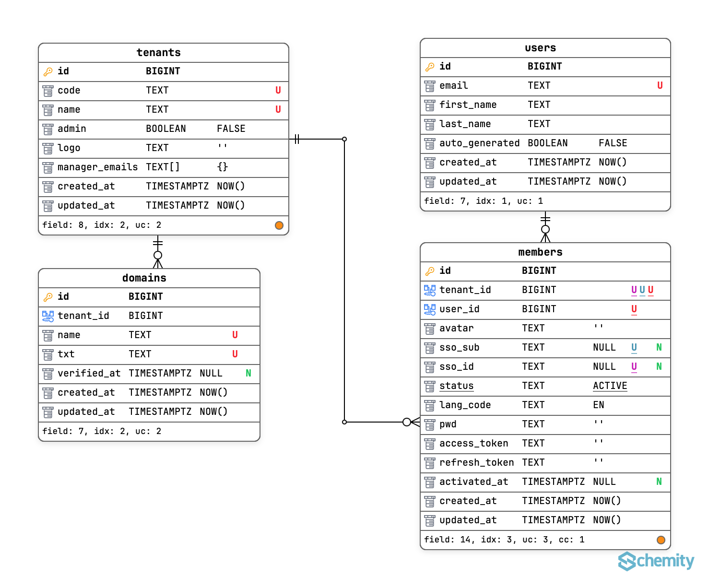Click the purple U marker on sso_id row

click(x=634, y=367)
